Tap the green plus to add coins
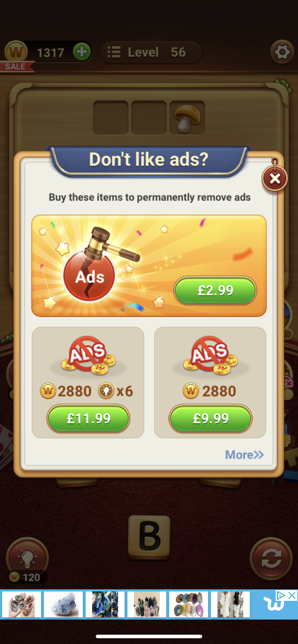 tap(82, 52)
